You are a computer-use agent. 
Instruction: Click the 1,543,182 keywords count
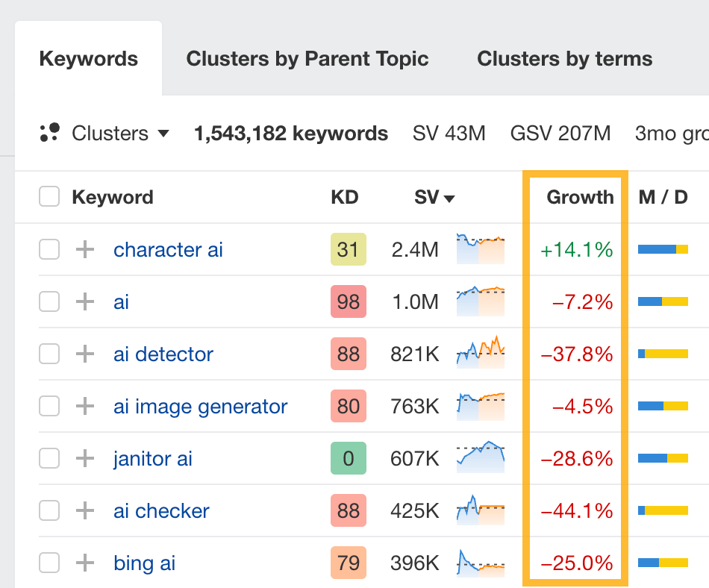[290, 133]
